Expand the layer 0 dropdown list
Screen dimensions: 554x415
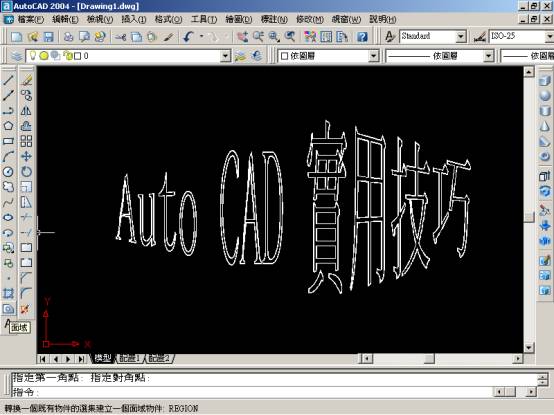coord(225,56)
